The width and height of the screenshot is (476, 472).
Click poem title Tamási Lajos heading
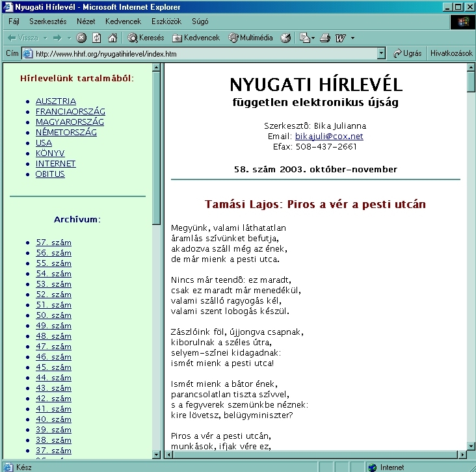[x=315, y=204]
